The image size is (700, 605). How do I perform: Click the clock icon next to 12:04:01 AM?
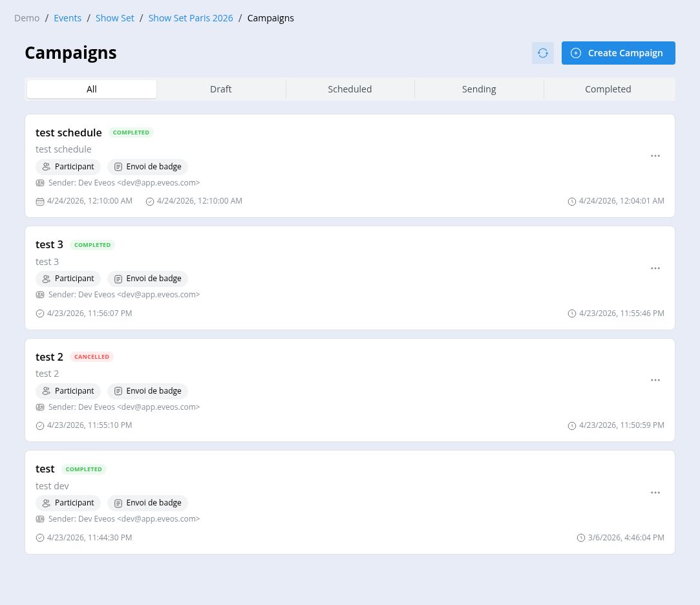pyautogui.click(x=571, y=202)
